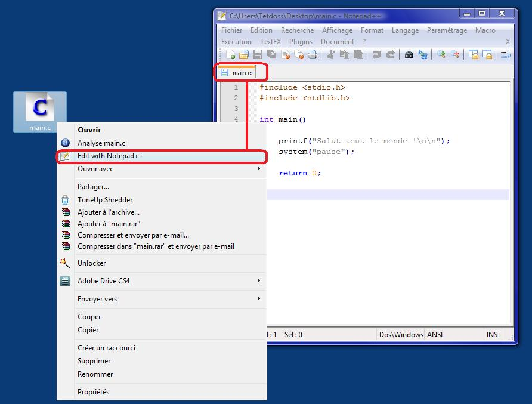The width and height of the screenshot is (532, 404).
Task: Choose Ajouter à l'archive...
Action: pyautogui.click(x=162, y=212)
